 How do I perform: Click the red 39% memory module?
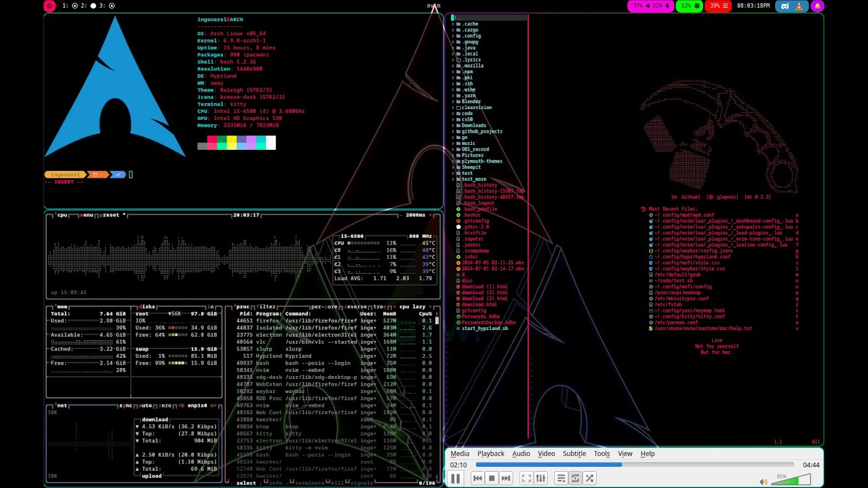tap(718, 6)
